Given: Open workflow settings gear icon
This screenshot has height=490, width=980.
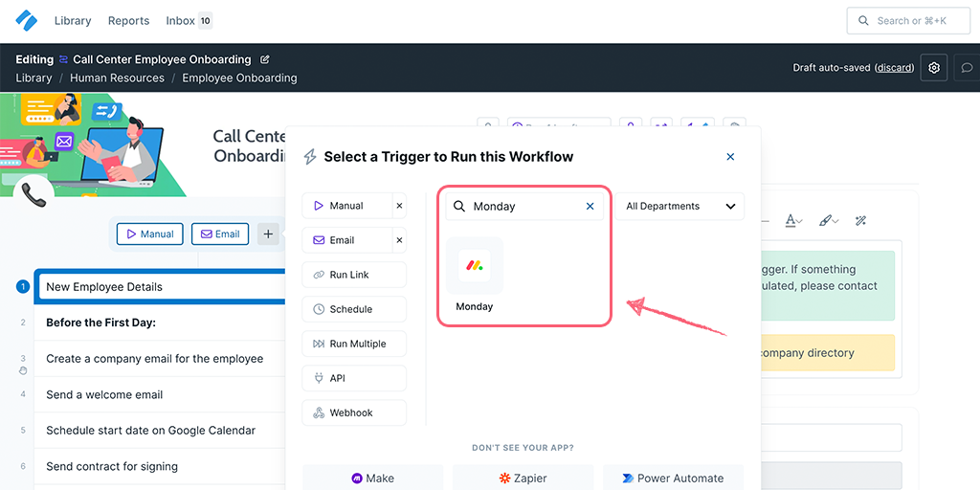Looking at the screenshot, I should point(935,68).
